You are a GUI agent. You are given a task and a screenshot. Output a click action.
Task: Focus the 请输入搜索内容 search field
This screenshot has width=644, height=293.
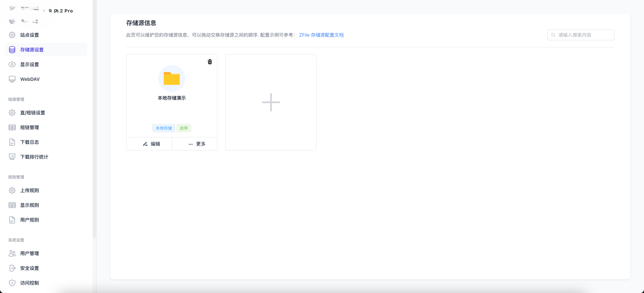581,35
